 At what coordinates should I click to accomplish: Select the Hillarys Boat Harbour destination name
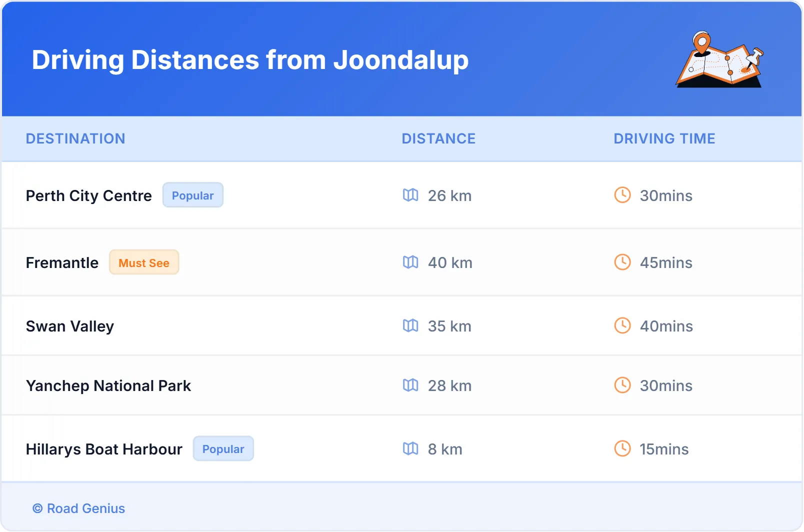(104, 449)
